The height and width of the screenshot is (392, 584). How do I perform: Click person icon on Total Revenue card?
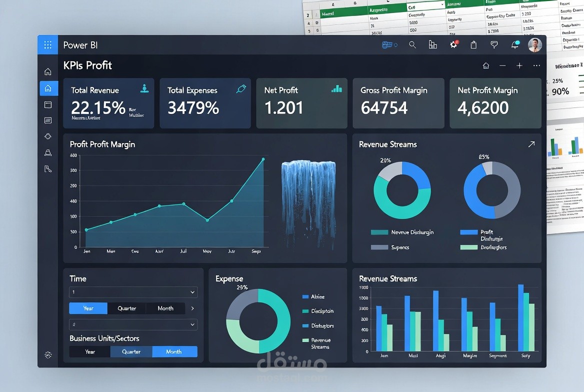(x=144, y=88)
